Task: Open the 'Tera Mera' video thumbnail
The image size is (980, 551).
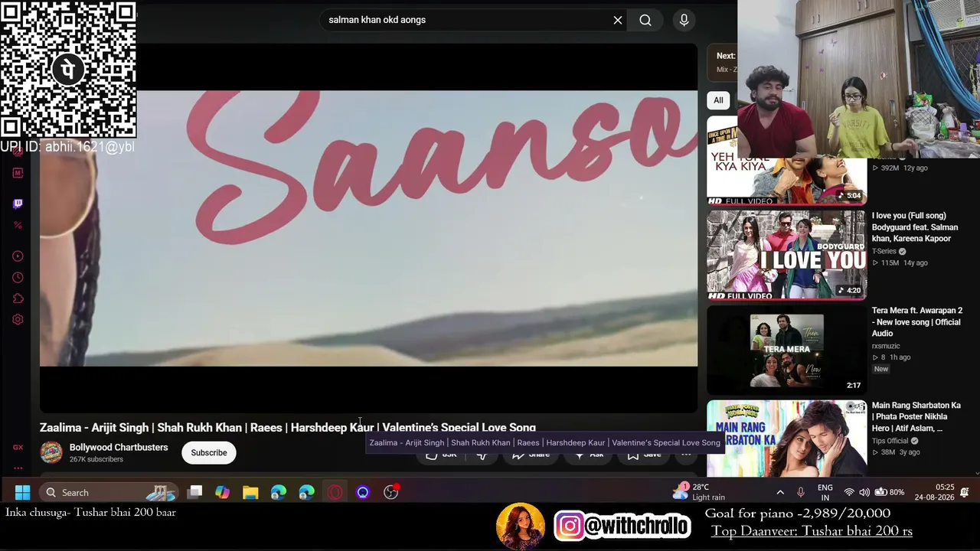Action: (786, 350)
